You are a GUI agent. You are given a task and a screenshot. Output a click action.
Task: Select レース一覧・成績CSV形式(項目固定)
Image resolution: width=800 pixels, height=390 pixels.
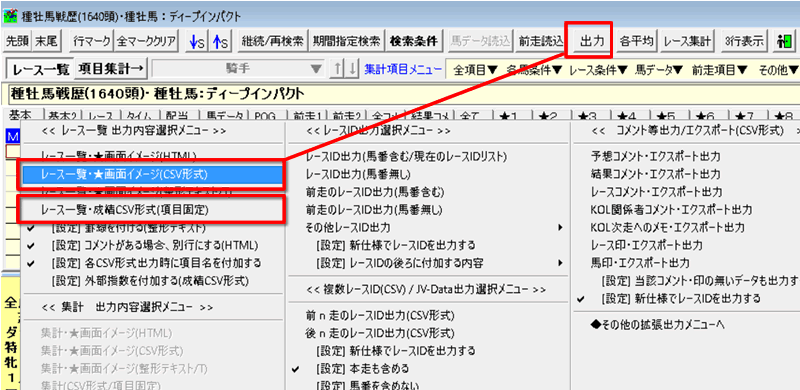pyautogui.click(x=124, y=209)
